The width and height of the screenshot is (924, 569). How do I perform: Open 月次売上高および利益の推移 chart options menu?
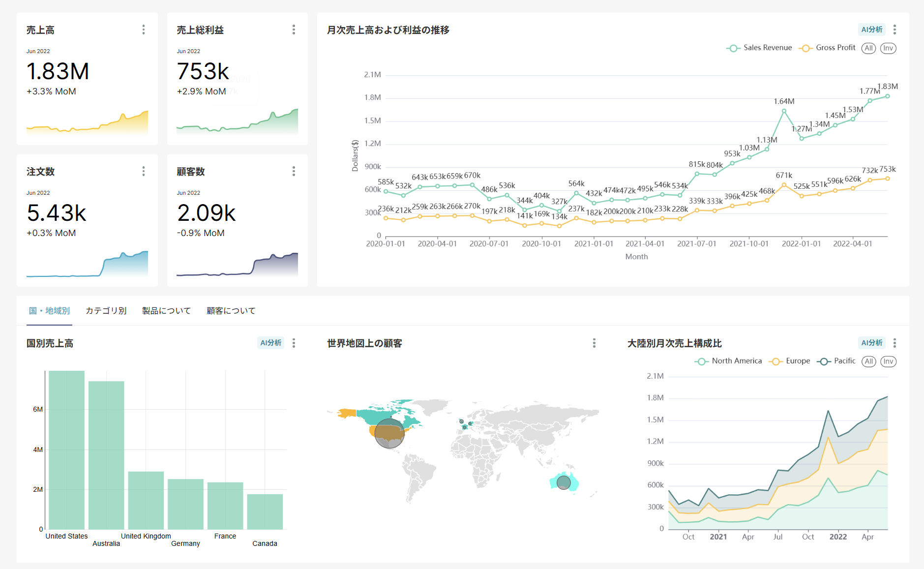click(x=894, y=30)
